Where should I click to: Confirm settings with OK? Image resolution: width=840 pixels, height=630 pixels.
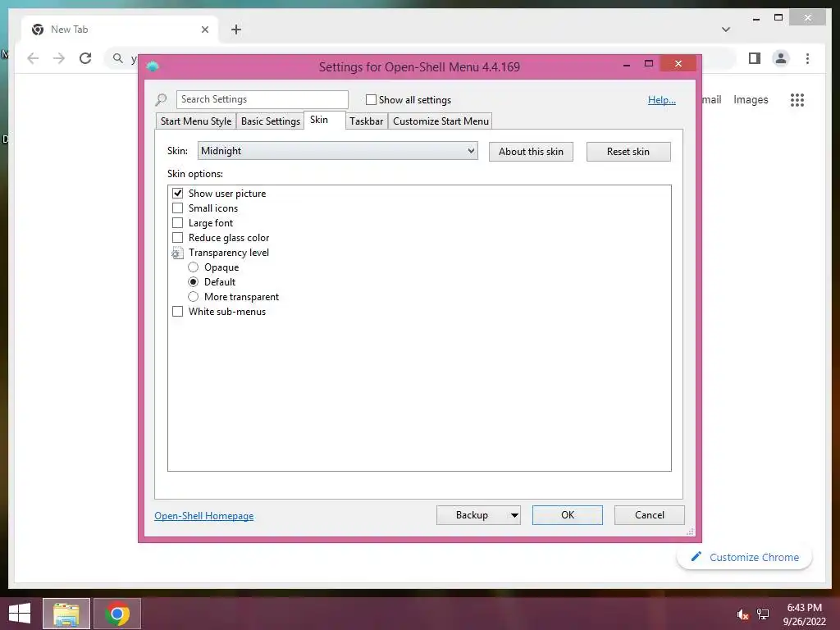568,515
